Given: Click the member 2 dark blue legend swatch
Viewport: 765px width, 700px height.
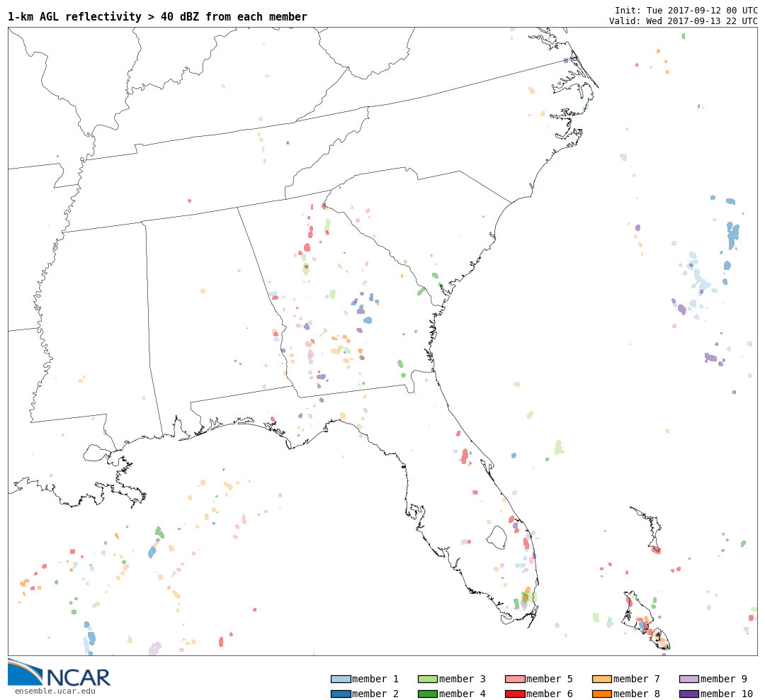Looking at the screenshot, I should click(341, 694).
